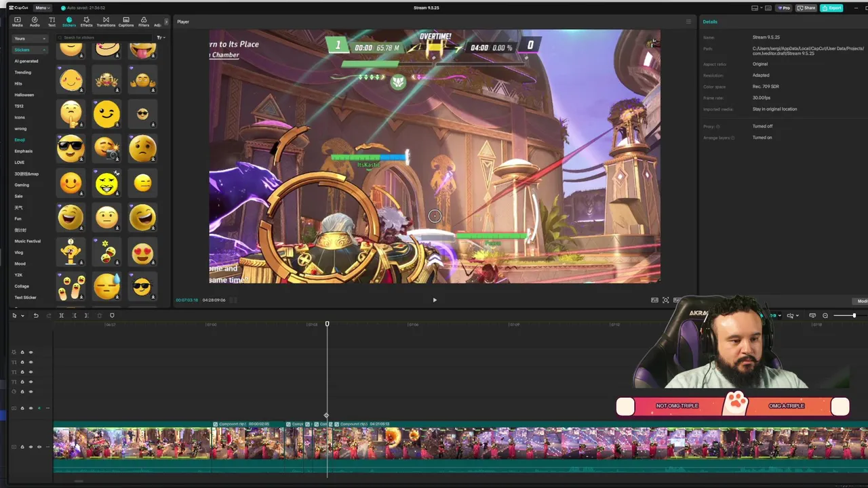The height and width of the screenshot is (488, 868).
Task: Show more tabs with the right arrow
Action: click(x=166, y=22)
